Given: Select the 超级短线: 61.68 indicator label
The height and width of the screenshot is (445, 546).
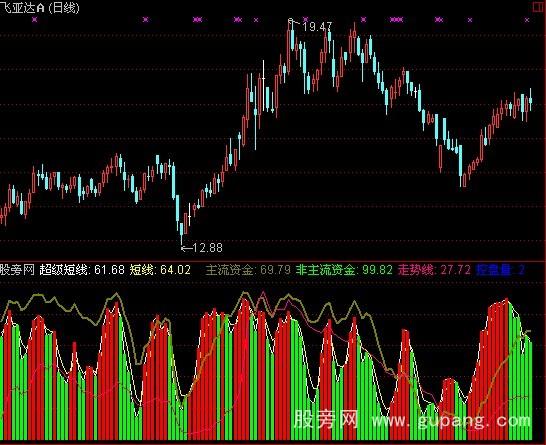Looking at the screenshot, I should 82,270.
